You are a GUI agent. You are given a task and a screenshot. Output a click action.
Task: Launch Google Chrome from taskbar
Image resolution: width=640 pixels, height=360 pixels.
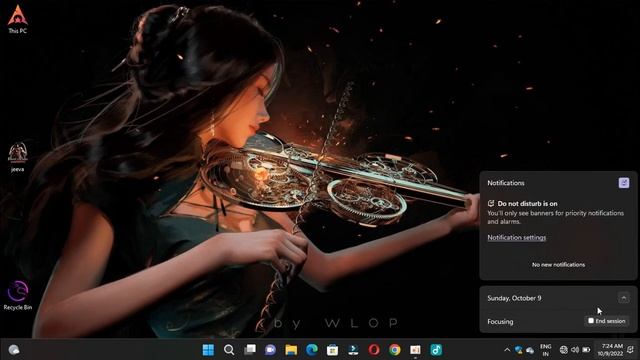(395, 350)
